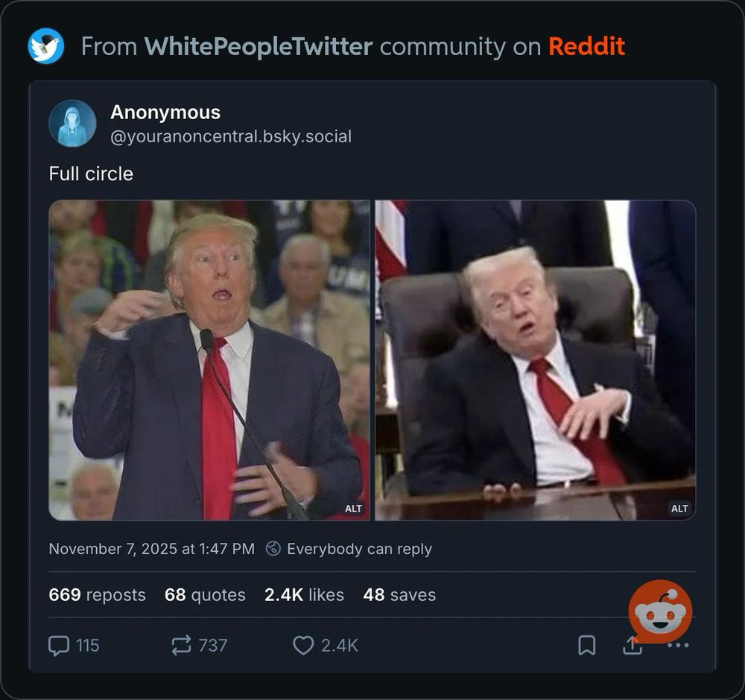The width and height of the screenshot is (745, 700).
Task: Open the Anonymous profile avatar
Action: click(72, 124)
